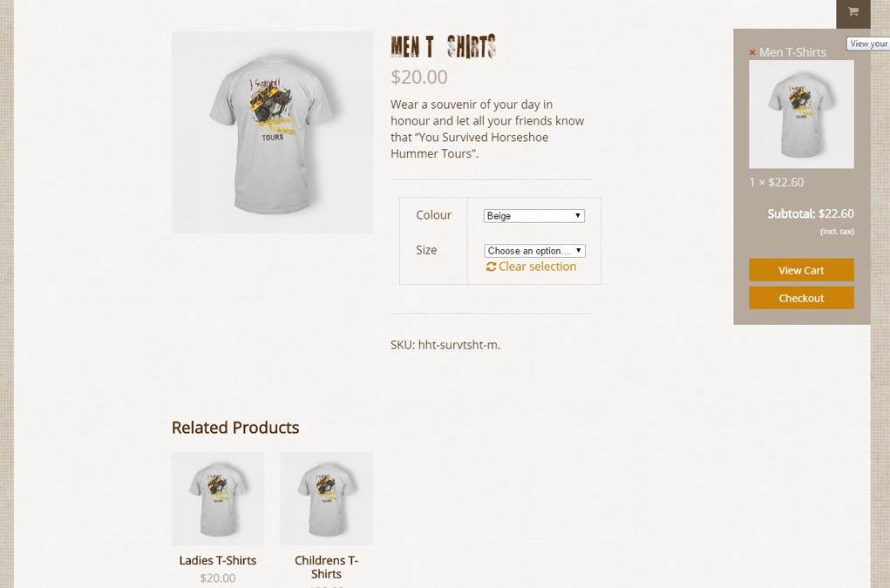The width and height of the screenshot is (890, 588).
Task: Click the Size label in options table
Action: click(x=426, y=250)
